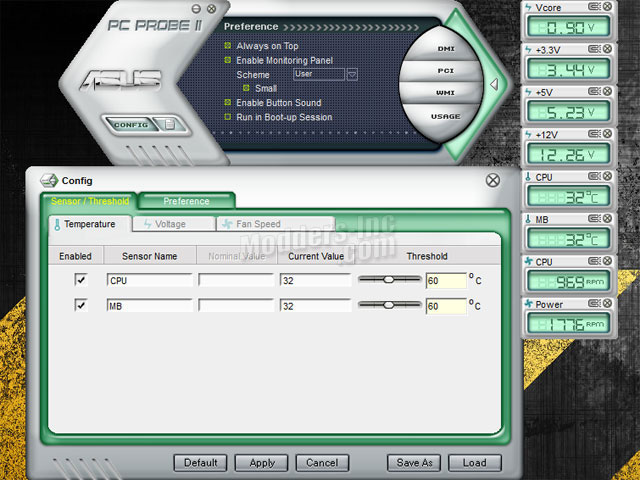The height and width of the screenshot is (480, 640).
Task: Open settings icon on +12V monitor
Action: [594, 134]
